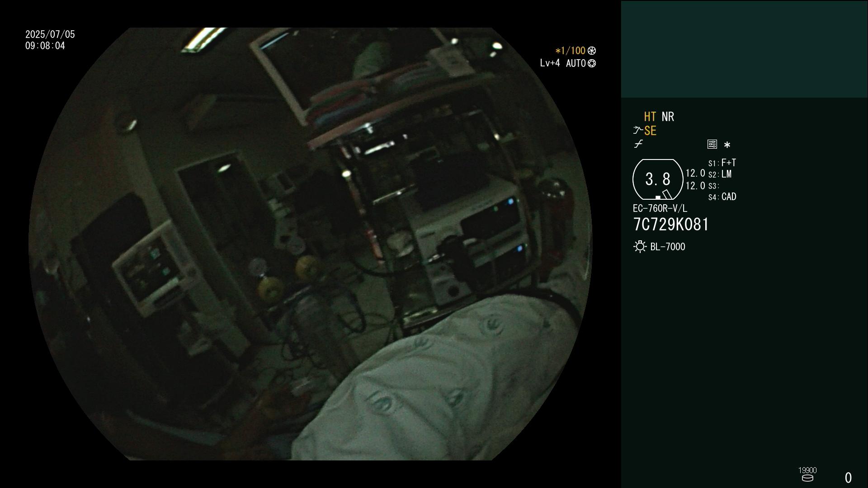The height and width of the screenshot is (488, 868).
Task: Click the recording media disk icon
Action: tap(807, 478)
